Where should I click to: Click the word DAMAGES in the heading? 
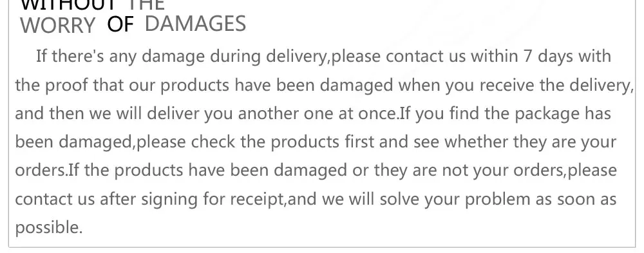point(195,24)
